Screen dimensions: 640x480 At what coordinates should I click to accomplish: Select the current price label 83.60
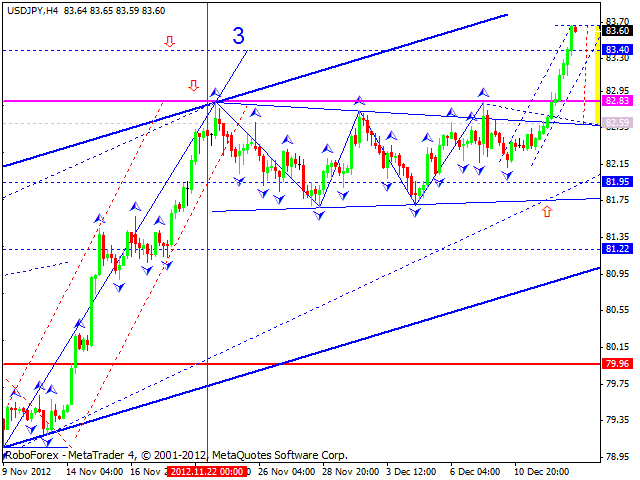tap(617, 31)
